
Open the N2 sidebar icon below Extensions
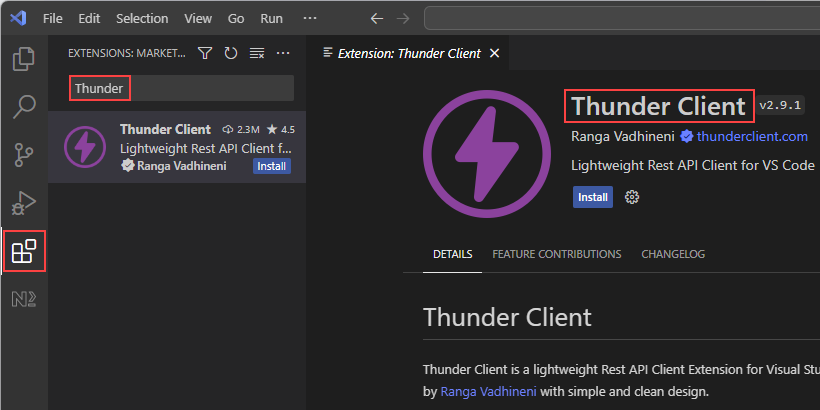click(x=24, y=299)
